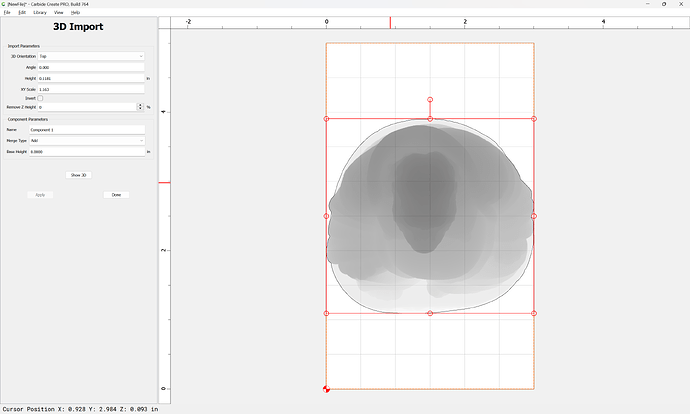Click the Base Height input field
Screen dimensions: 690x414
87,151
